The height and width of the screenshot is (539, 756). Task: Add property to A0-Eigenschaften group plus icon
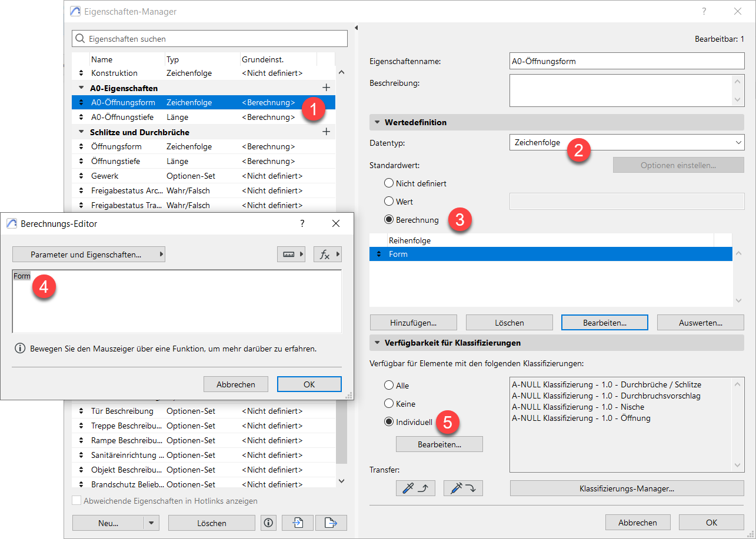[x=327, y=88]
